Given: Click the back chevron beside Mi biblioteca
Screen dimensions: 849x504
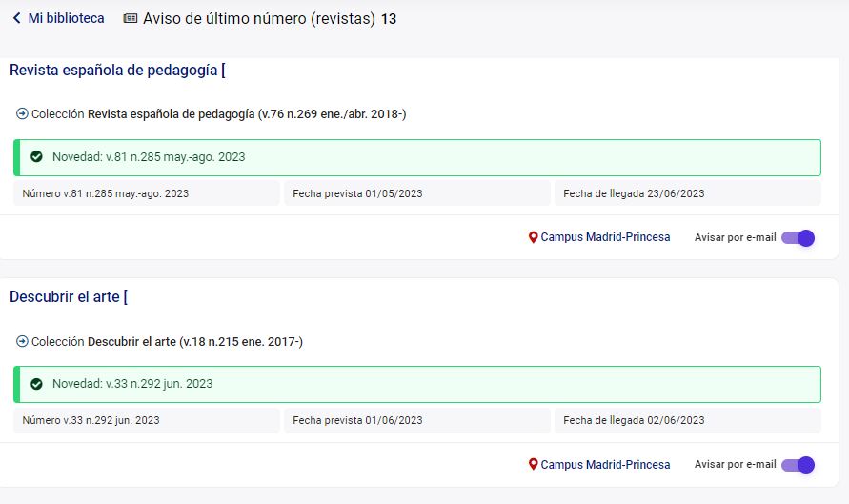Looking at the screenshot, I should pyautogui.click(x=16, y=18).
